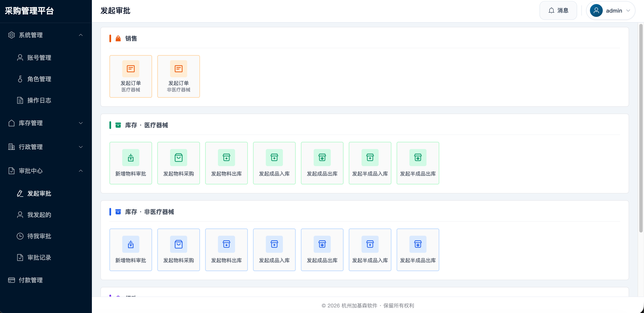Click the green 发起成品入库 box icon
This screenshot has height=313, width=644.
pyautogui.click(x=274, y=158)
